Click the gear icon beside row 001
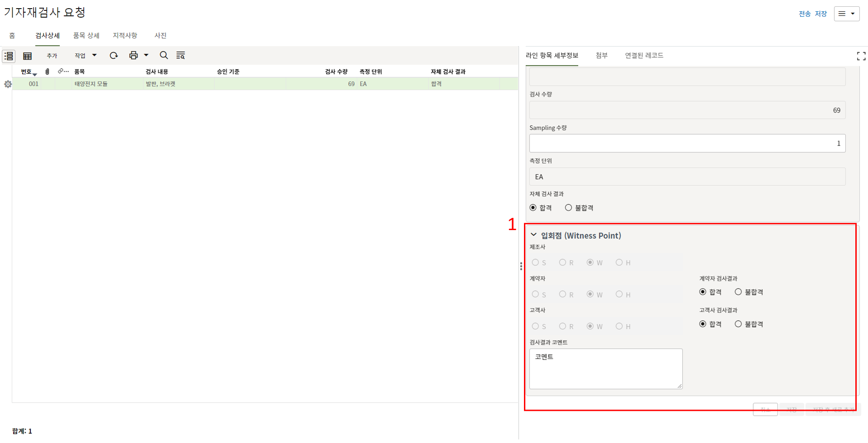Screen dimensions: 868x443 pos(8,84)
